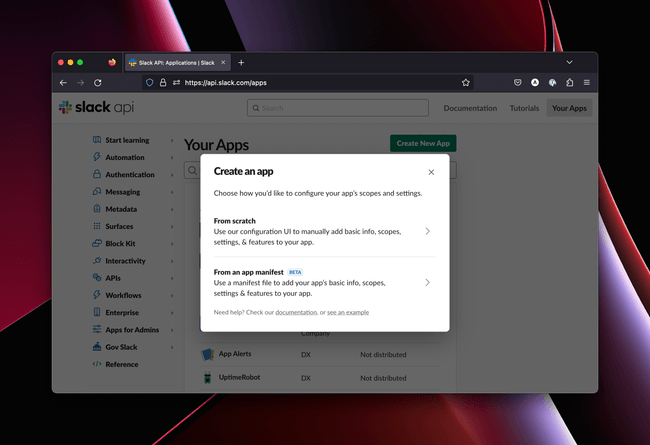Viewport: 650px width, 445px height.
Task: Expand the Start learning section arrow
Action: point(172,140)
